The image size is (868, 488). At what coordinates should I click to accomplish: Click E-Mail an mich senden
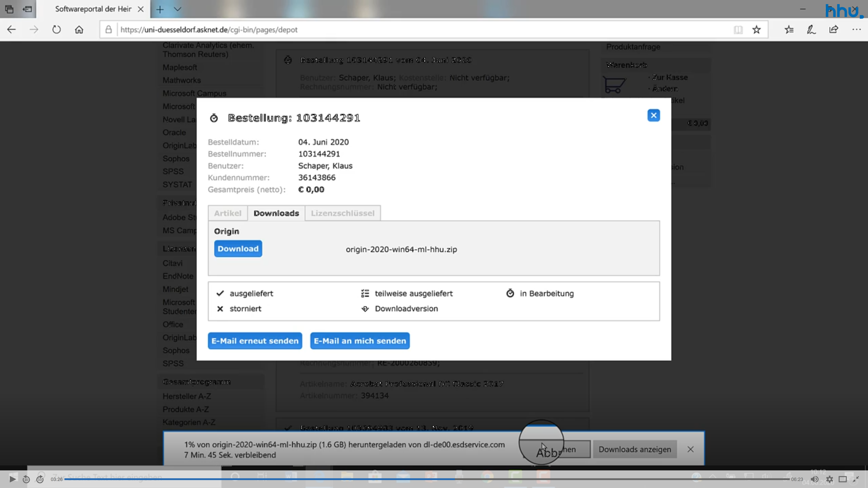pyautogui.click(x=360, y=341)
